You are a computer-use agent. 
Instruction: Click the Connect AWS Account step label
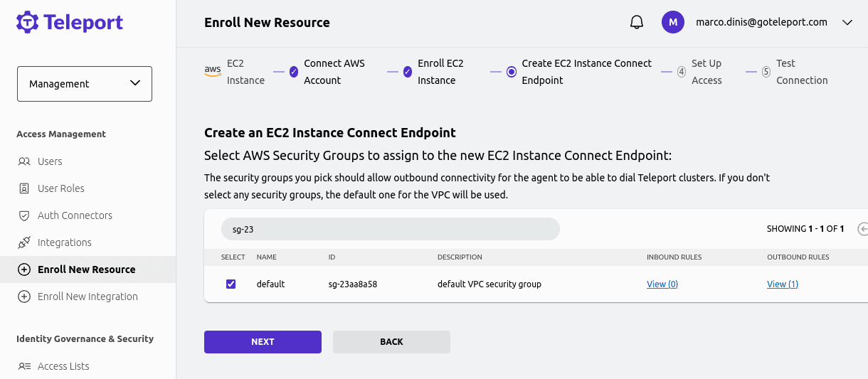click(334, 72)
